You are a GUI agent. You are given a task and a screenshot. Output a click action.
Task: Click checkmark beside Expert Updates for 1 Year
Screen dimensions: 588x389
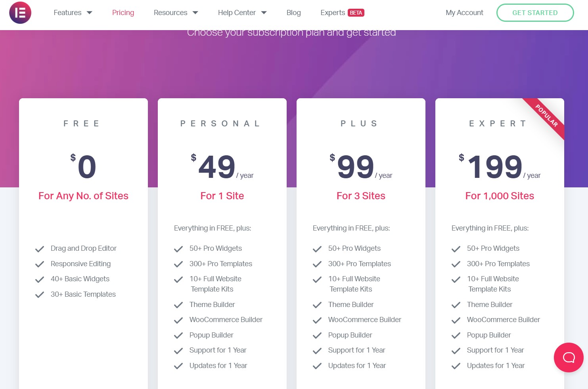[x=456, y=366]
